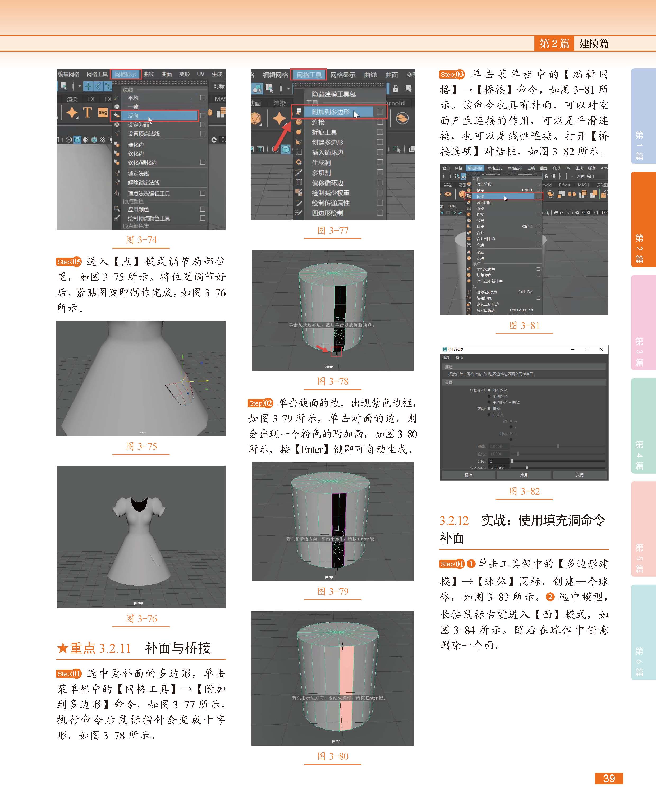Click the 分段 value field showing 0

tap(498, 461)
